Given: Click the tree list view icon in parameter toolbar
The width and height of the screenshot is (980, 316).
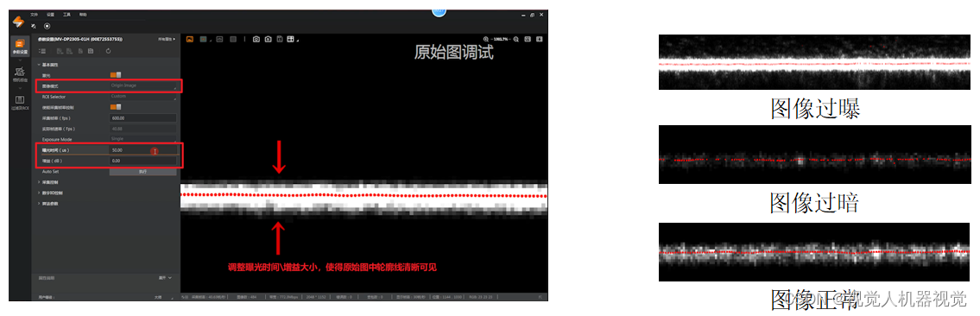Looking at the screenshot, I should pyautogui.click(x=42, y=51).
